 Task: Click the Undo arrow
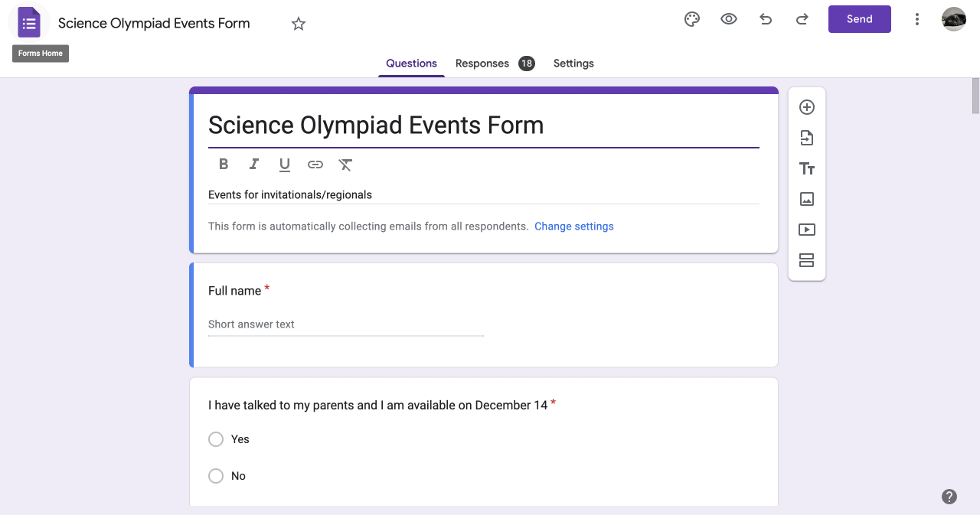(766, 20)
